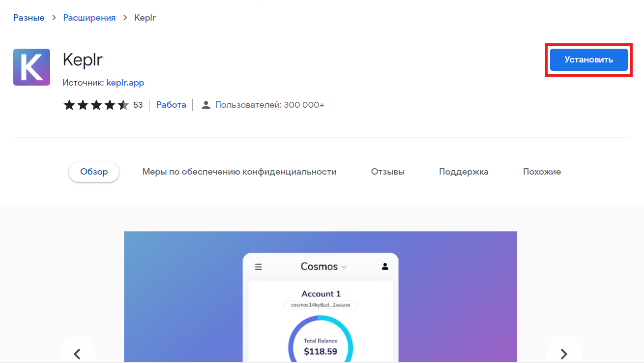Click the Keplr wallet screenshot image
Screen dimensions: 644x363
[x=321, y=297]
